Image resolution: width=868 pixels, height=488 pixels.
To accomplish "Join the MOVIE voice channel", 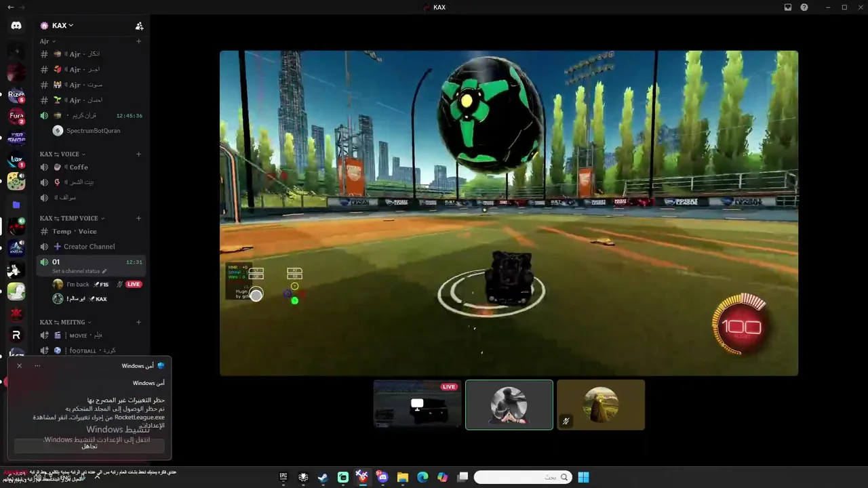I will (91, 335).
